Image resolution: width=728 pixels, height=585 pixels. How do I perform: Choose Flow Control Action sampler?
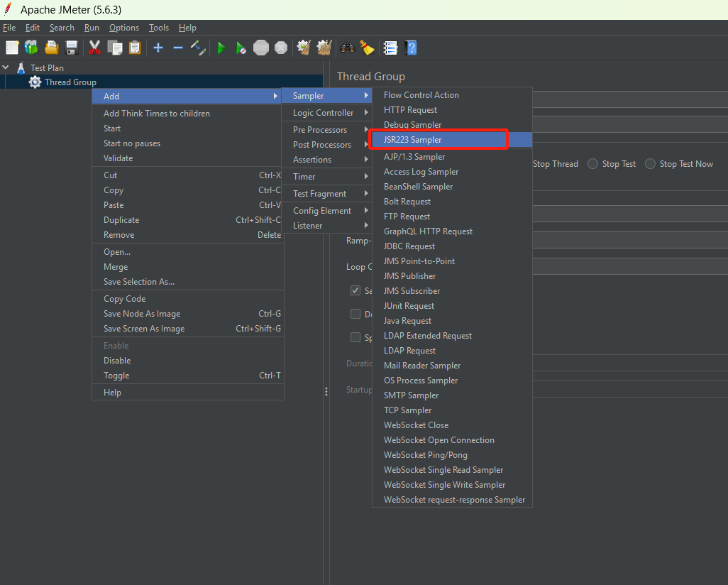pyautogui.click(x=452, y=95)
